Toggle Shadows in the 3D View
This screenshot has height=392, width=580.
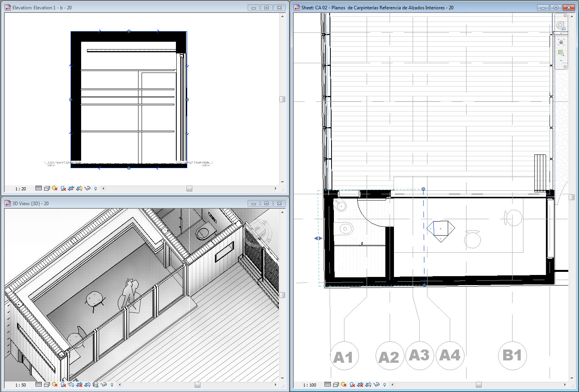(x=63, y=385)
